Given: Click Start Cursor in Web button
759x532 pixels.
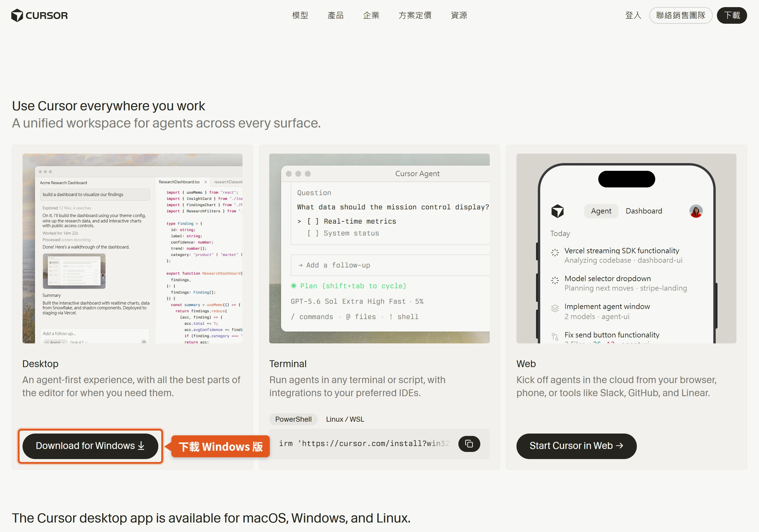Looking at the screenshot, I should [x=576, y=446].
